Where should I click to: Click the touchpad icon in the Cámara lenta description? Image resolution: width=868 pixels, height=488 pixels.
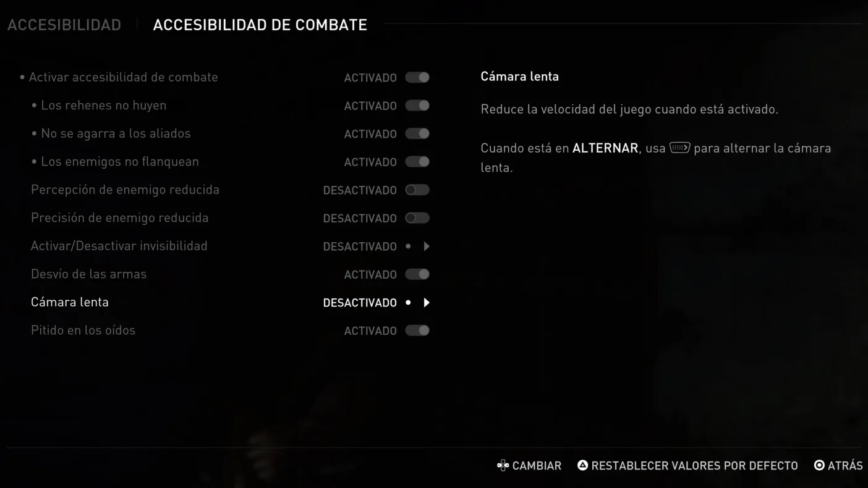coord(679,148)
